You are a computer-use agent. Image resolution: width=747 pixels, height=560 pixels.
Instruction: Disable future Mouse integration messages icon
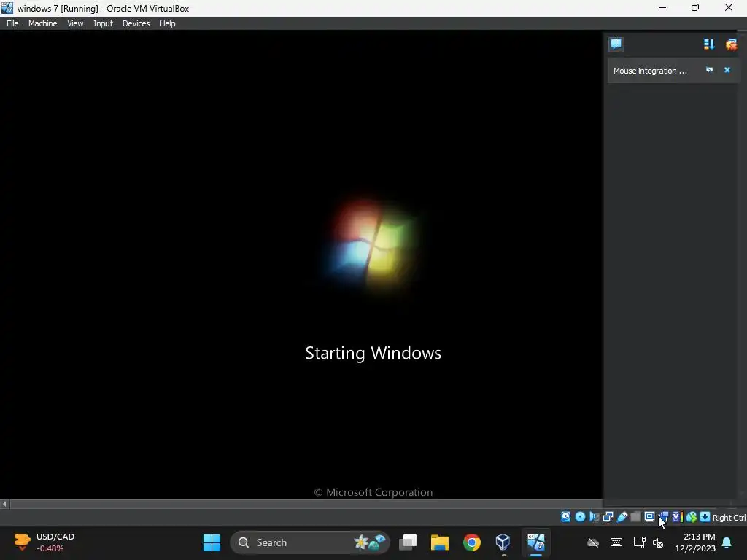pos(709,70)
